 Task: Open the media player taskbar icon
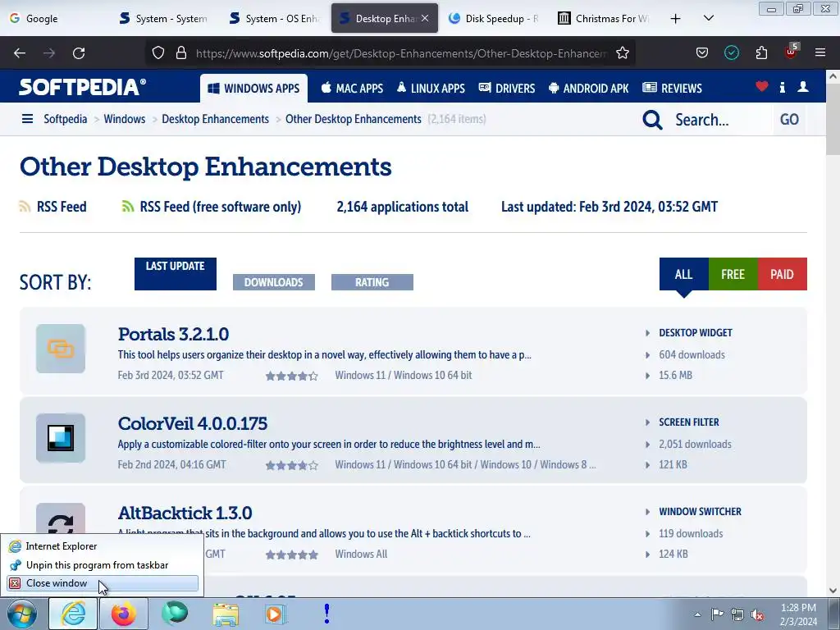click(276, 614)
